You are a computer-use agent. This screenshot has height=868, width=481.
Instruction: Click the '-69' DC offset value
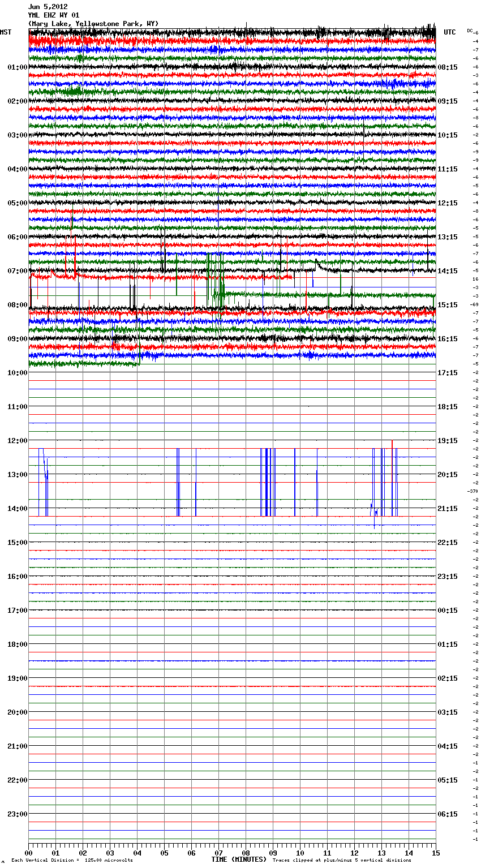pos(474,304)
